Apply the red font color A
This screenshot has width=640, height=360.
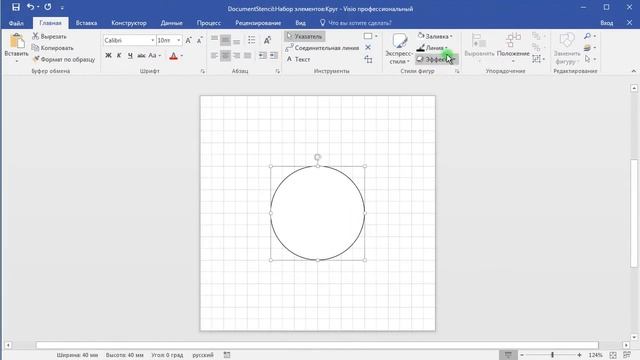pyautogui.click(x=173, y=56)
